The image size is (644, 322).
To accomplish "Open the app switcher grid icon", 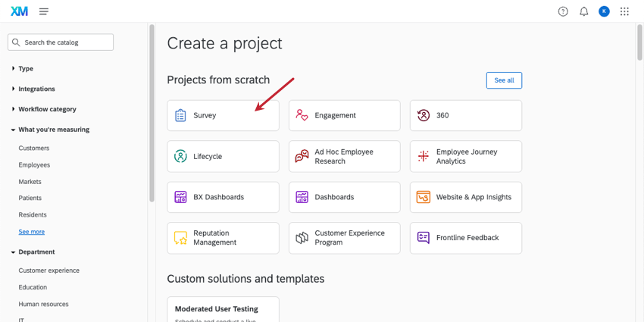I will [624, 11].
